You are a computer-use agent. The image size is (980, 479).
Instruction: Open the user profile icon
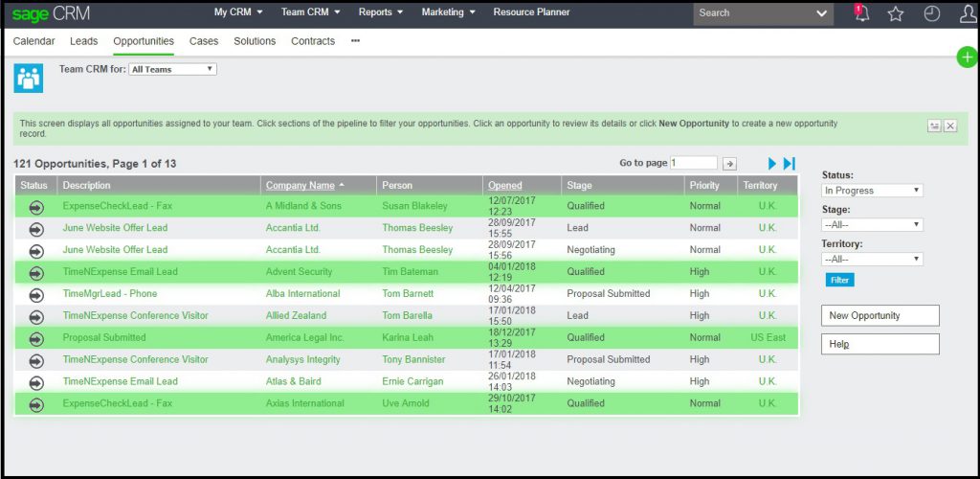[969, 13]
